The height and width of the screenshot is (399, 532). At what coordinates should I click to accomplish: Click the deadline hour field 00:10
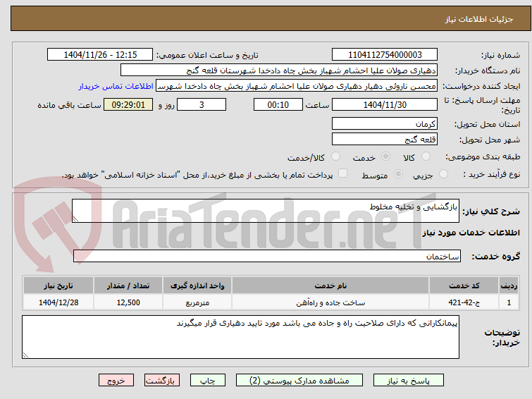tap(278, 104)
